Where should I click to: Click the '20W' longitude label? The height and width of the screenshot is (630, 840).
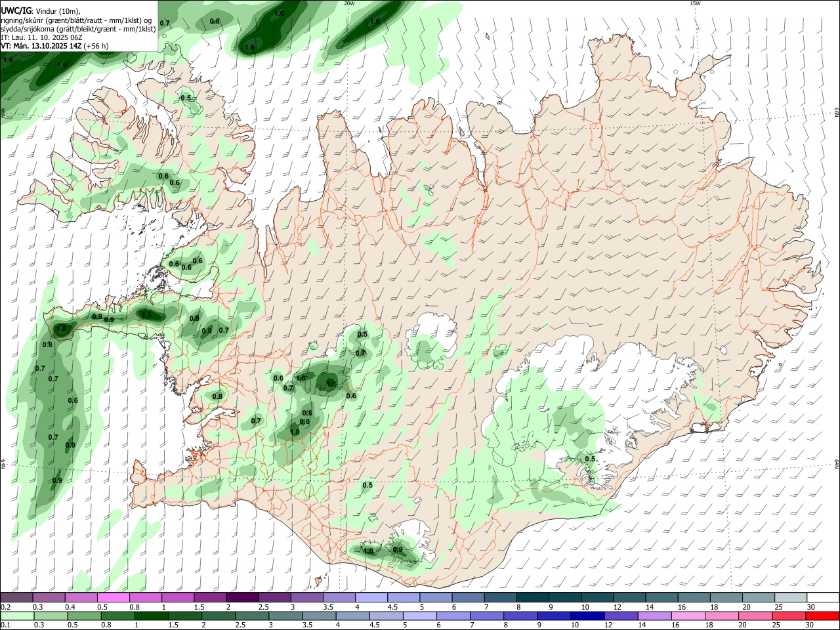(349, 3)
